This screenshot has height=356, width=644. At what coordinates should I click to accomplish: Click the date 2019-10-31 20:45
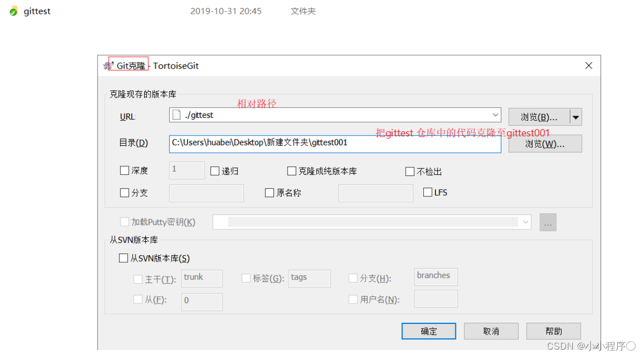click(226, 11)
